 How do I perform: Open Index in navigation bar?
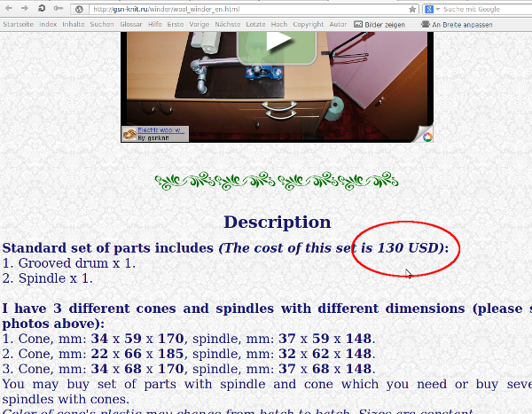coord(48,25)
